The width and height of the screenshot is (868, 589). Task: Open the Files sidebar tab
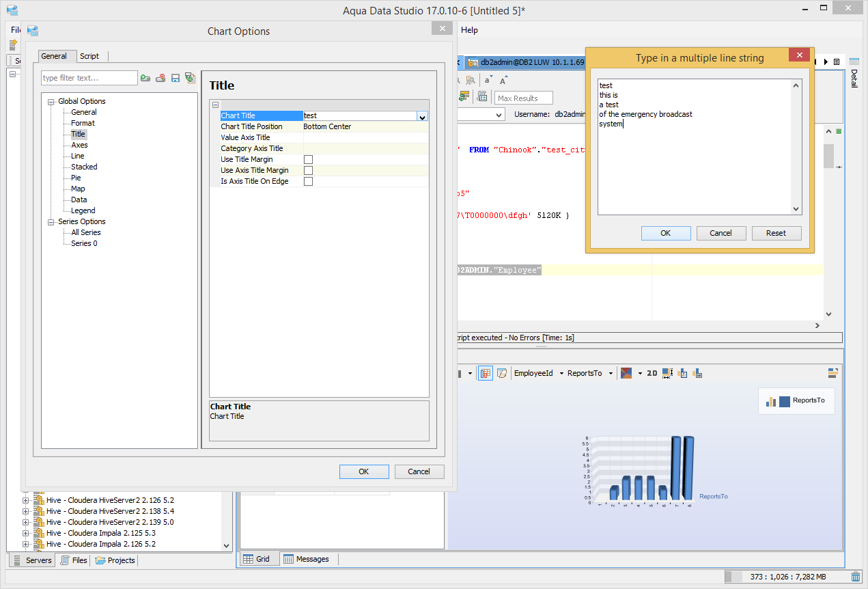(74, 560)
